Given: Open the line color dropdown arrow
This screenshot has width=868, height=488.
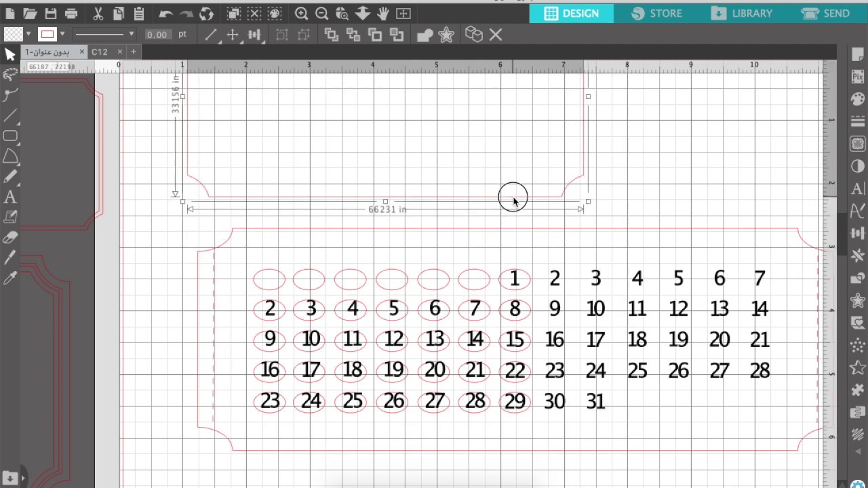Looking at the screenshot, I should pos(62,34).
